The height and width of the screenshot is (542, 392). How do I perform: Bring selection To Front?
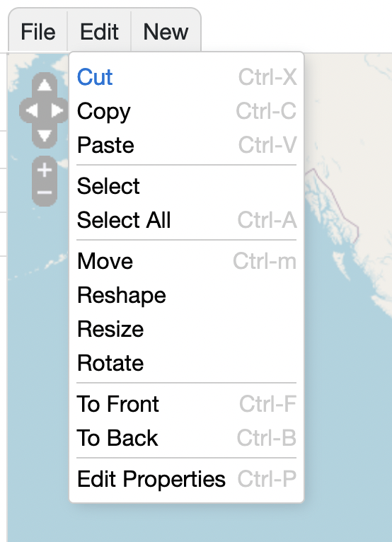(x=187, y=404)
